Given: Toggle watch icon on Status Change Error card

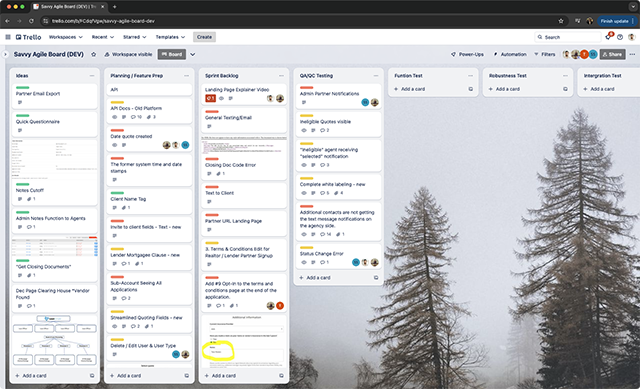Looking at the screenshot, I should (x=304, y=262).
